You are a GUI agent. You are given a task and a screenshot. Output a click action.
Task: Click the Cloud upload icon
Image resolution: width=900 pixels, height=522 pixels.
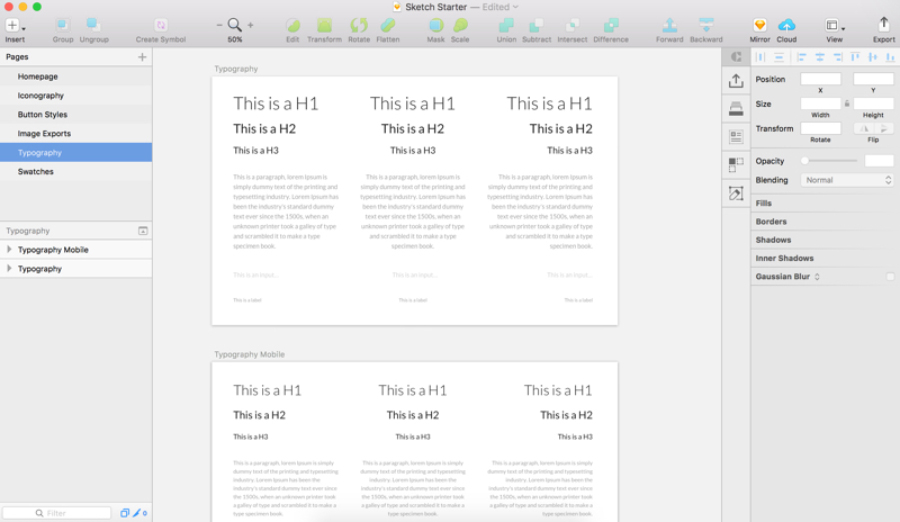click(x=787, y=25)
